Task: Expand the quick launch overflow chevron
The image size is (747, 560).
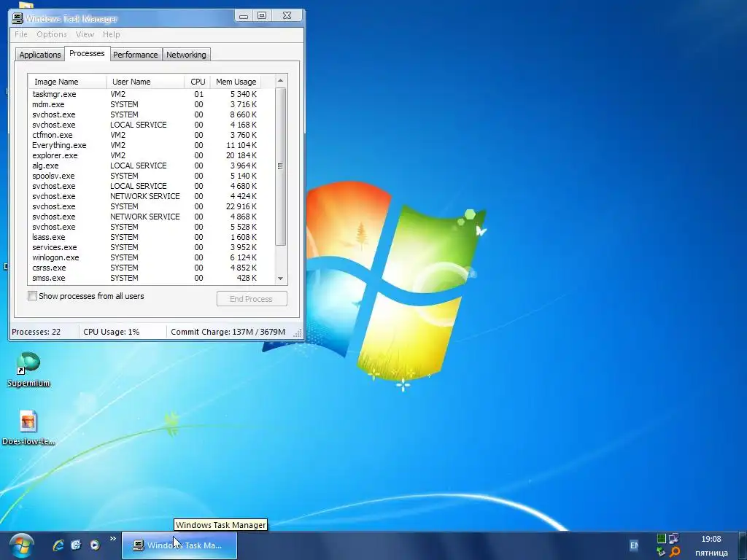Action: pos(113,539)
